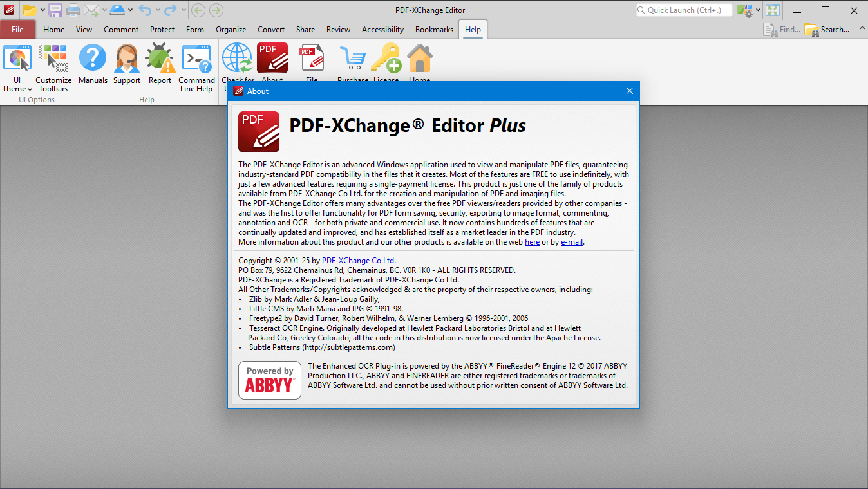Click the Next View green arrow

[216, 10]
